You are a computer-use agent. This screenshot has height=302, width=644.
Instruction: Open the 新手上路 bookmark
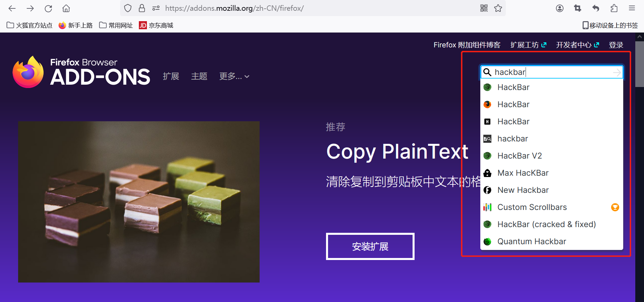coord(75,26)
